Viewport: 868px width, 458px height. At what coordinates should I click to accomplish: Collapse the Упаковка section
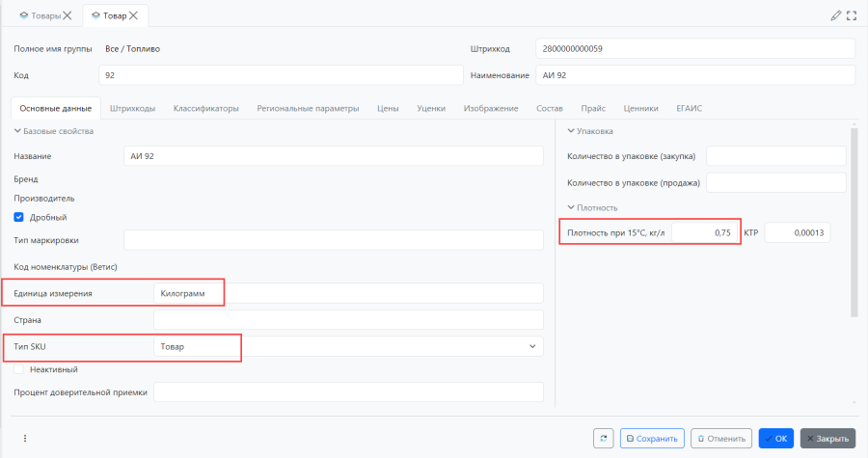pos(570,131)
